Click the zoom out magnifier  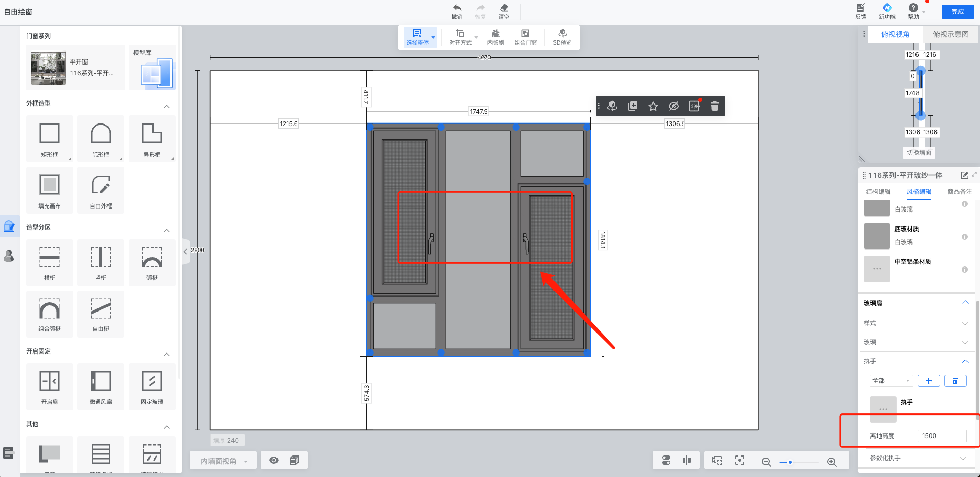tap(766, 462)
